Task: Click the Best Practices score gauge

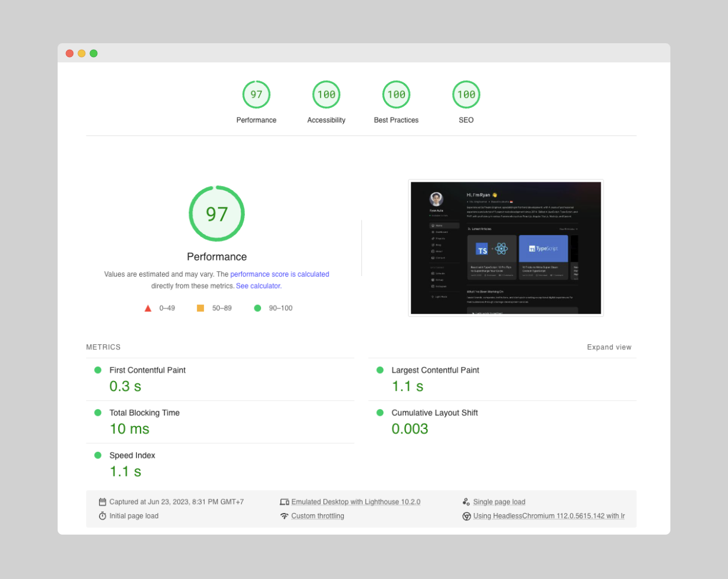Action: pos(396,94)
